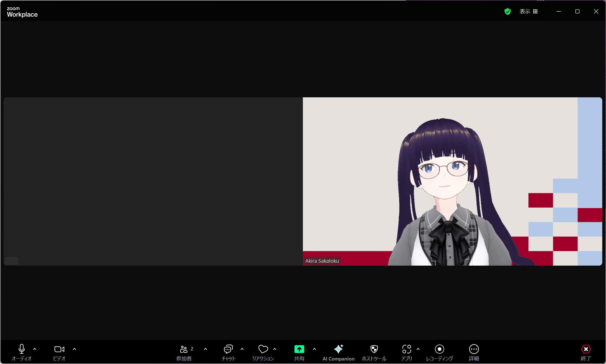This screenshot has width=606, height=364.
Task: Open the Apps icon
Action: click(x=406, y=349)
